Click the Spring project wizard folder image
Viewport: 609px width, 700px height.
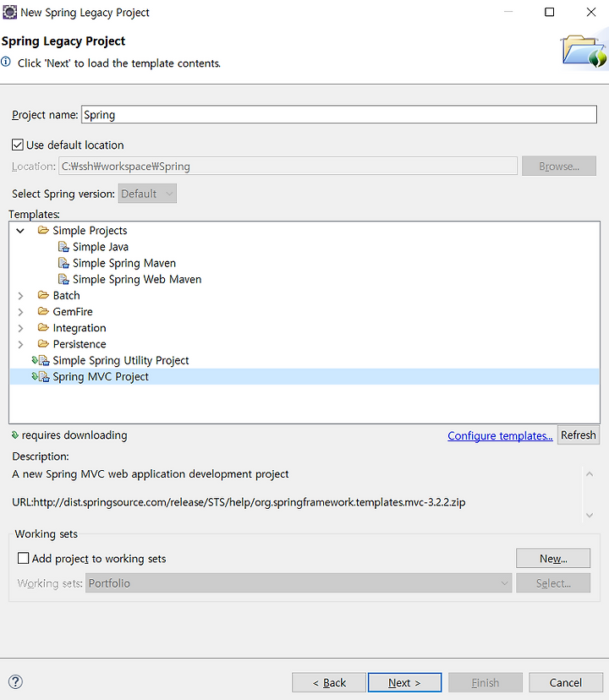(x=584, y=52)
